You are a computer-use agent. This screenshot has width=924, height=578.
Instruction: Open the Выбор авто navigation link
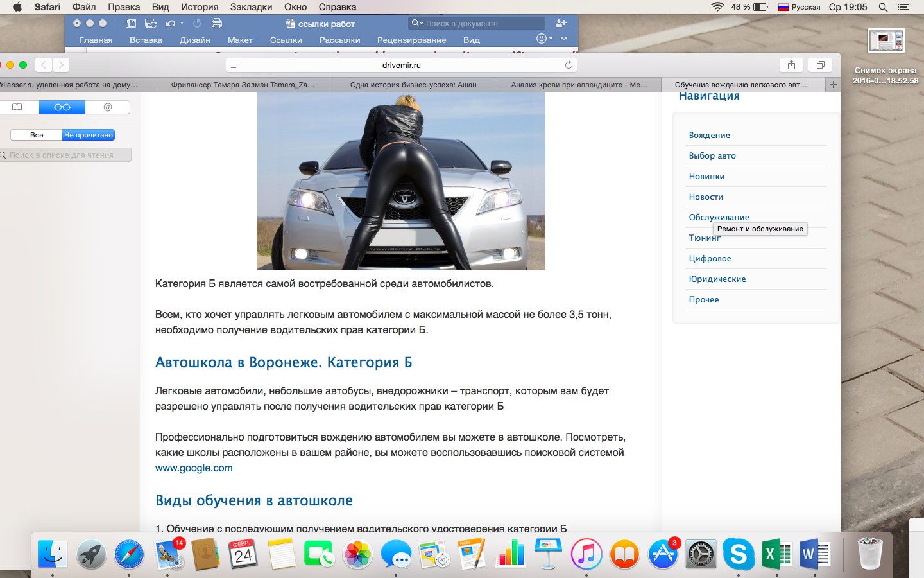click(712, 155)
